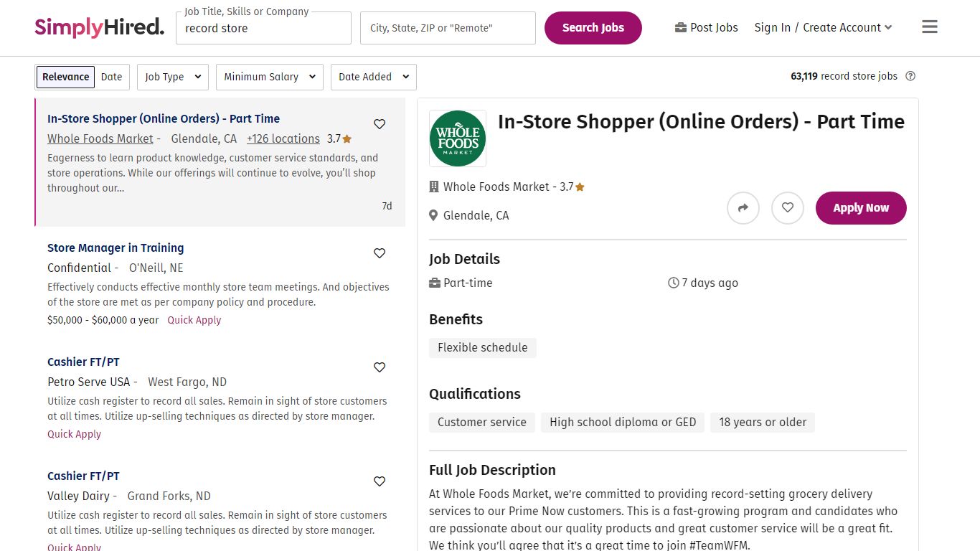The width and height of the screenshot is (980, 551).
Task: Open Whole Foods Market company link in list
Action: point(100,138)
